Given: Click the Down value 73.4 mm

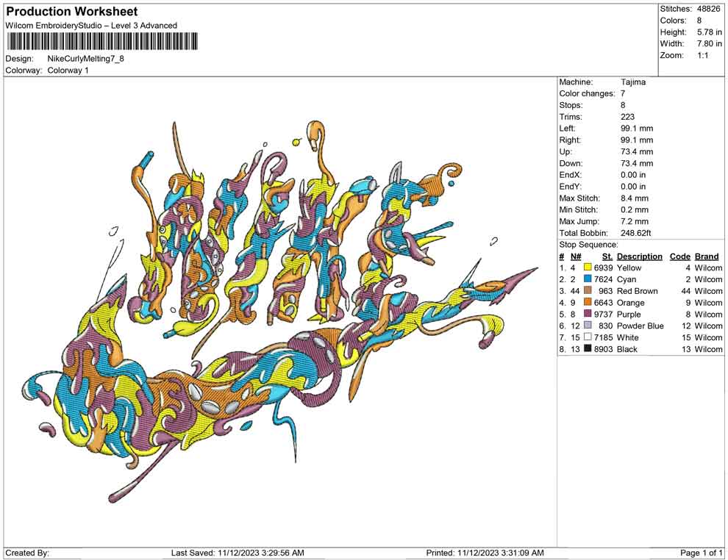Looking at the screenshot, I should (x=637, y=163).
